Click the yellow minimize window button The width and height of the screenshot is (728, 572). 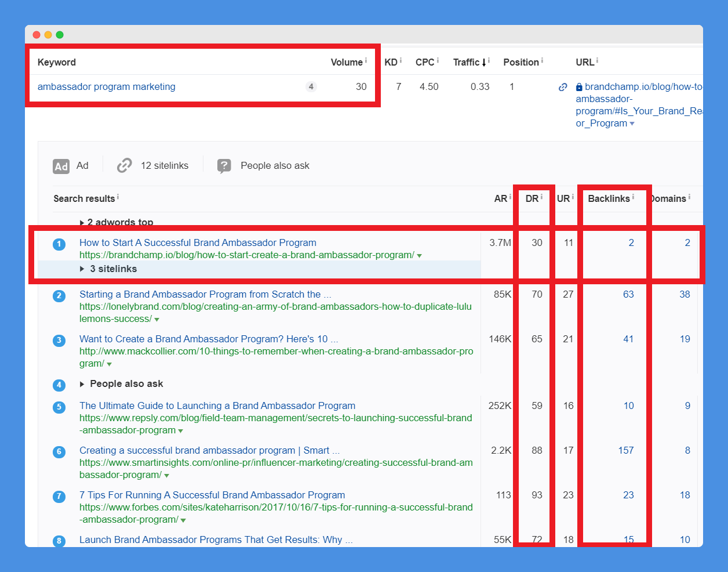coord(48,35)
